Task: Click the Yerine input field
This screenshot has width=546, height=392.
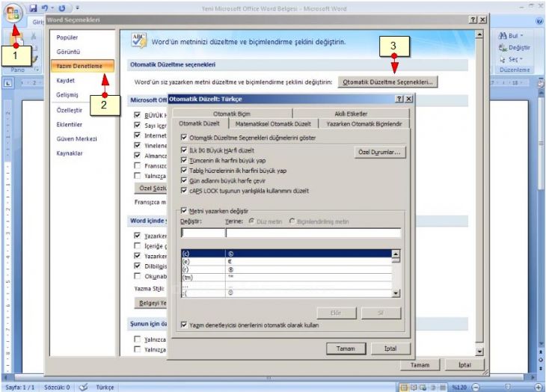Action: [x=313, y=233]
